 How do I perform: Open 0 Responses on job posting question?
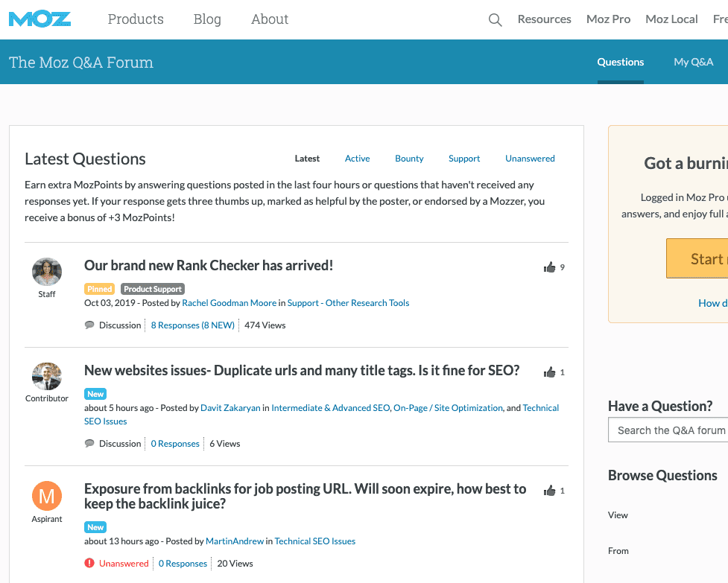point(183,564)
